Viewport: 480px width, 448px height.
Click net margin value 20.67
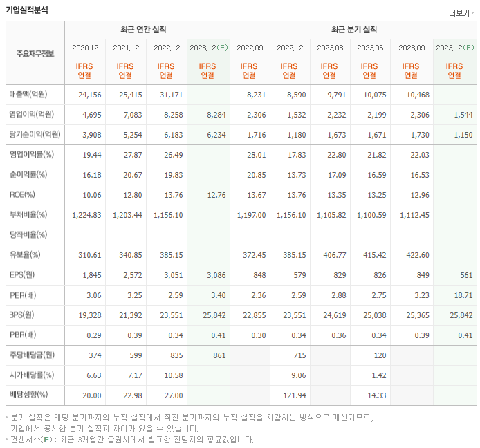(x=133, y=175)
